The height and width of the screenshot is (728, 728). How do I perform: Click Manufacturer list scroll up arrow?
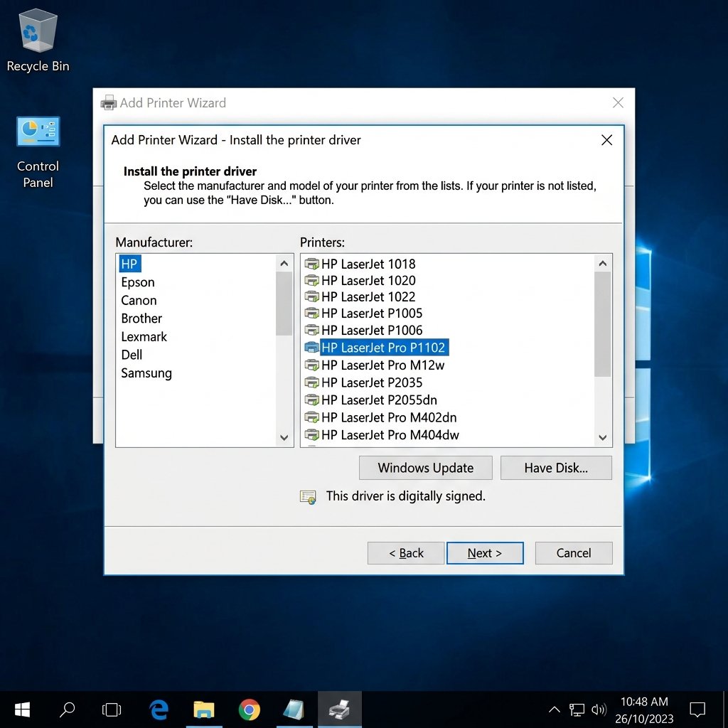284,264
